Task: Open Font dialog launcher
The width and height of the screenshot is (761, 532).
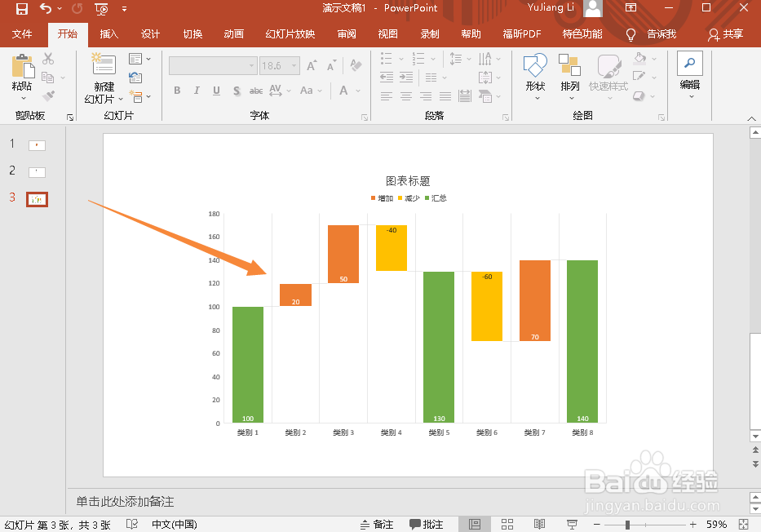Action: pos(365,117)
